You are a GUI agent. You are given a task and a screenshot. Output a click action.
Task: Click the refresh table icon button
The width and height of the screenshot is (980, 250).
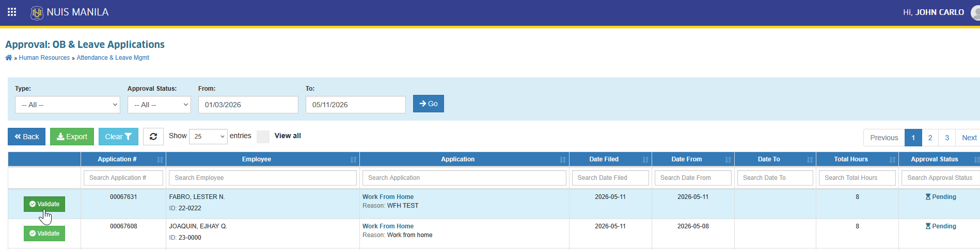coord(153,137)
